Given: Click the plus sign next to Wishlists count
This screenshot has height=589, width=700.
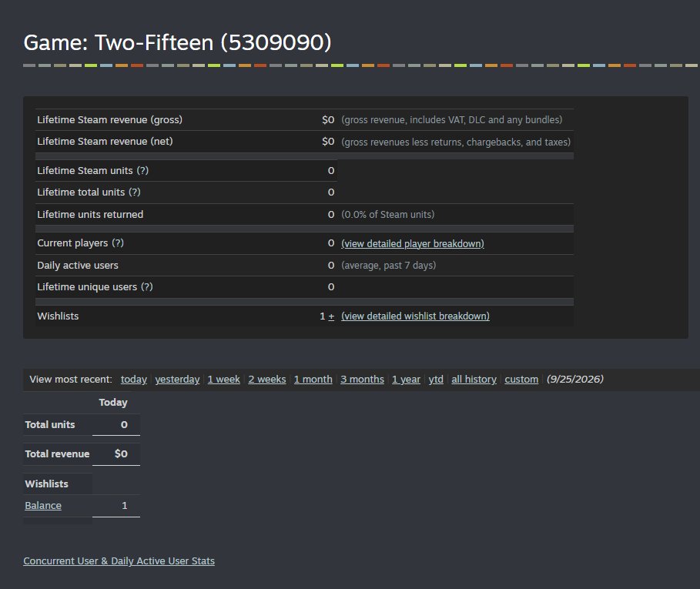Looking at the screenshot, I should pos(331,316).
